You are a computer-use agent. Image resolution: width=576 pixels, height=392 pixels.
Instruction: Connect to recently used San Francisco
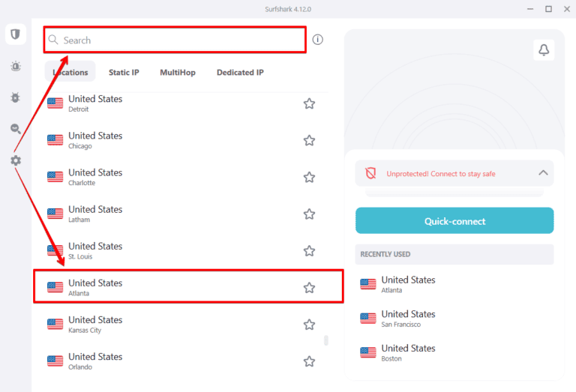tap(408, 319)
